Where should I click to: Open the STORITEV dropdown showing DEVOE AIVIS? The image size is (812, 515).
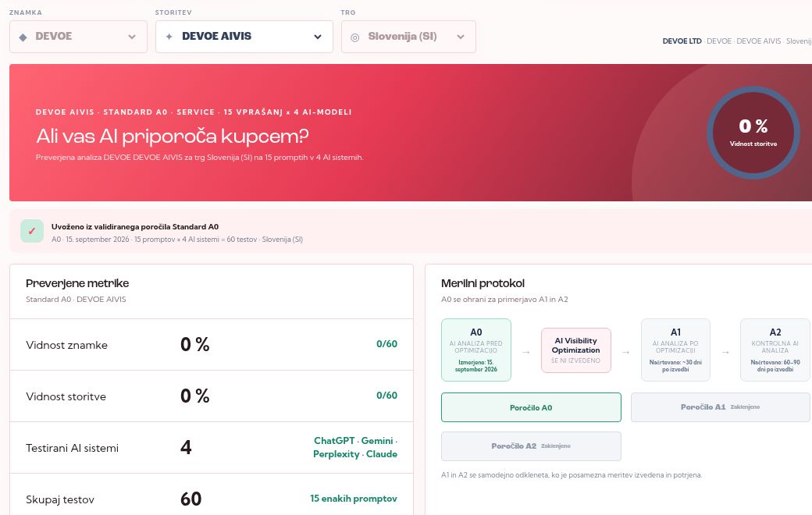(x=244, y=36)
